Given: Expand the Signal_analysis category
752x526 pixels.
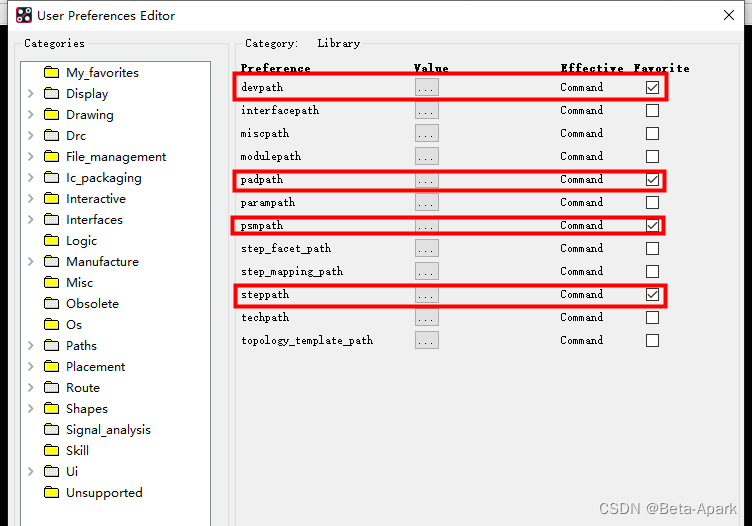Looking at the screenshot, I should (x=31, y=430).
